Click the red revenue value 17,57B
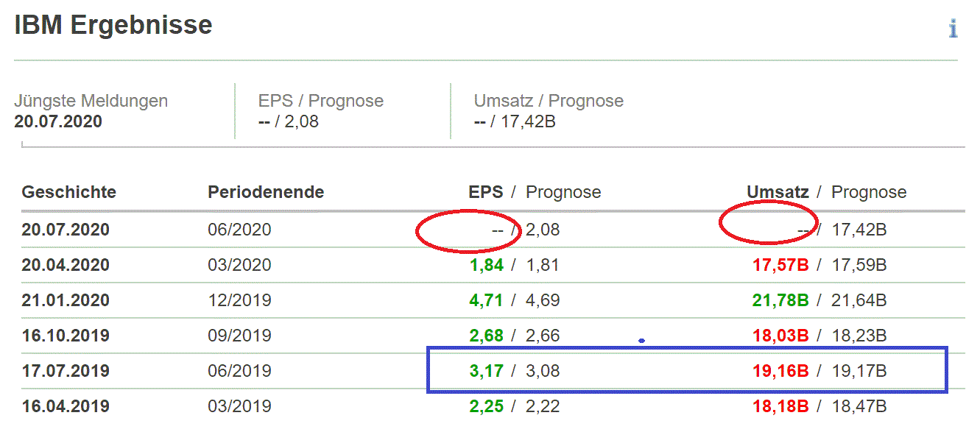The image size is (980, 446). 780,265
